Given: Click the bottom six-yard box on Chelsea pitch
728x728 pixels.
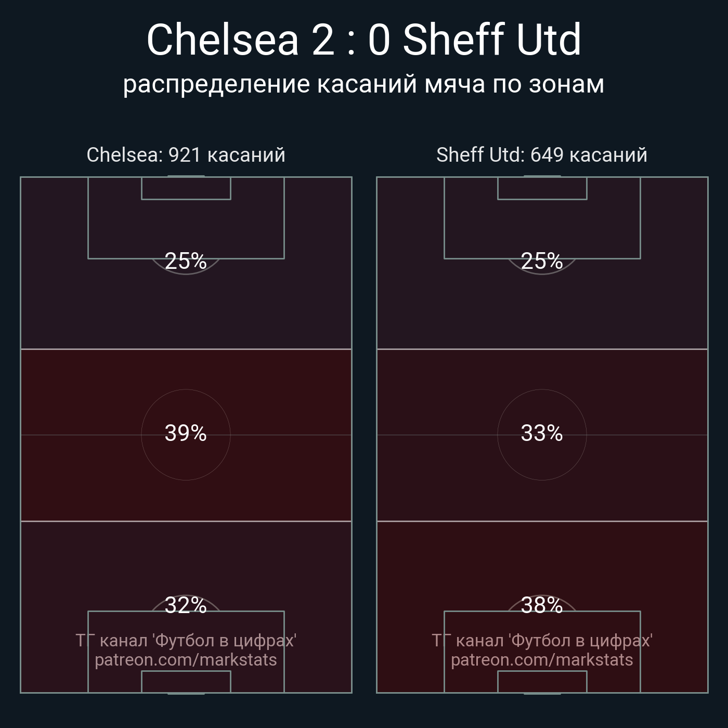Looking at the screenshot, I should [x=186, y=682].
